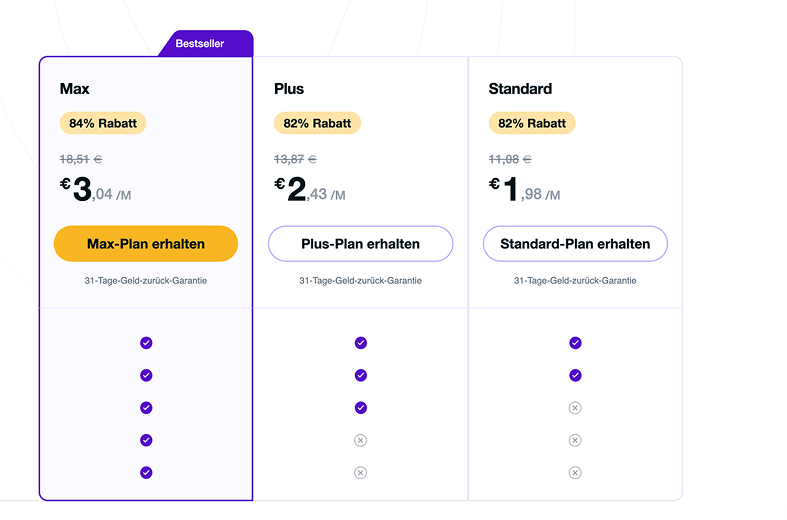Click the 84% Rabatt badge
Image resolution: width=787 pixels, height=520 pixels.
point(103,123)
